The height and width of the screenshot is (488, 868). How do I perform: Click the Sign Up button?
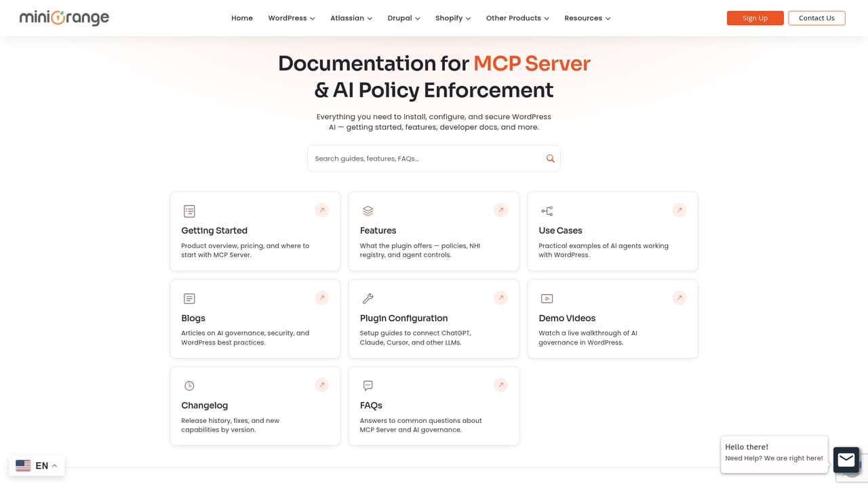tap(755, 18)
